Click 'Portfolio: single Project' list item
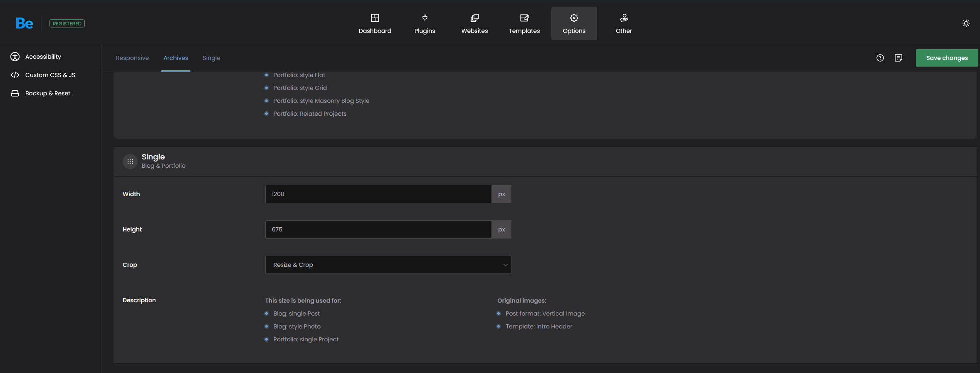 coord(306,339)
